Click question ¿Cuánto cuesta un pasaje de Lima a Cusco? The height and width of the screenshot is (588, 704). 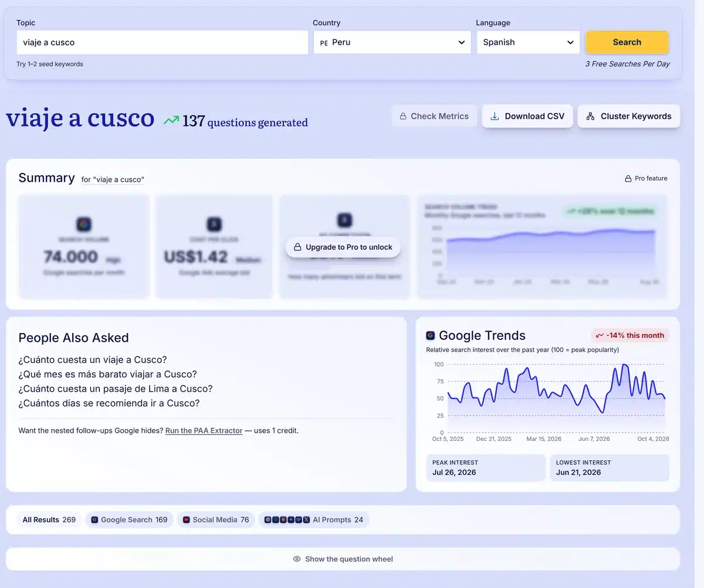115,389
